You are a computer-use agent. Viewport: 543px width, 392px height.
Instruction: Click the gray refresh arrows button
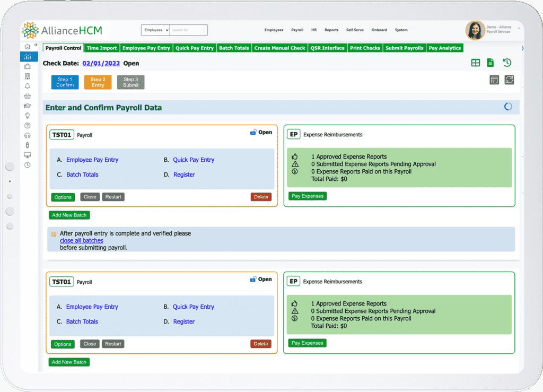coord(509,80)
